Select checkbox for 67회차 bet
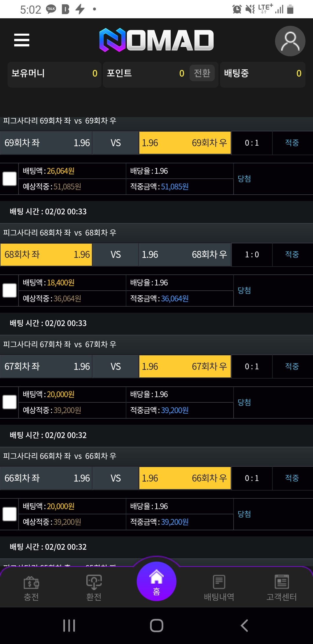313x644 pixels. [10, 402]
